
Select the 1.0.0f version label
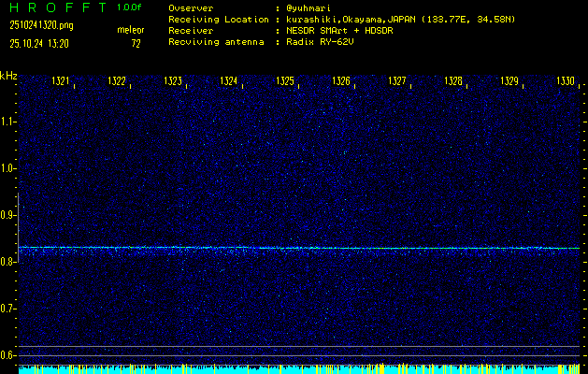pyautogui.click(x=130, y=7)
